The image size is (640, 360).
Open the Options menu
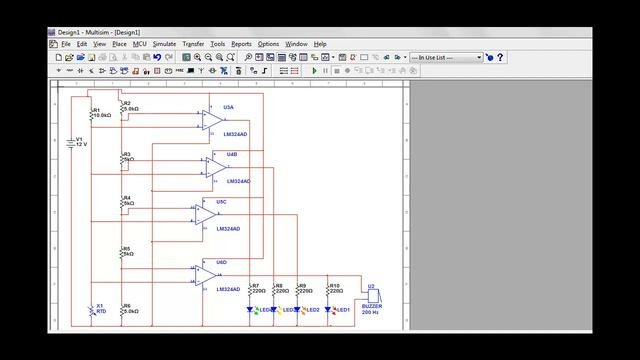pyautogui.click(x=268, y=44)
